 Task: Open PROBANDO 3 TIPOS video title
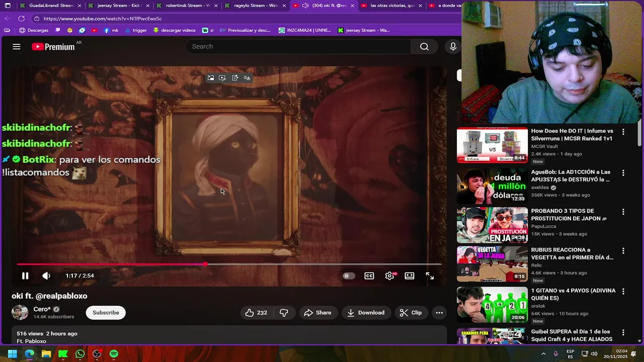(569, 215)
